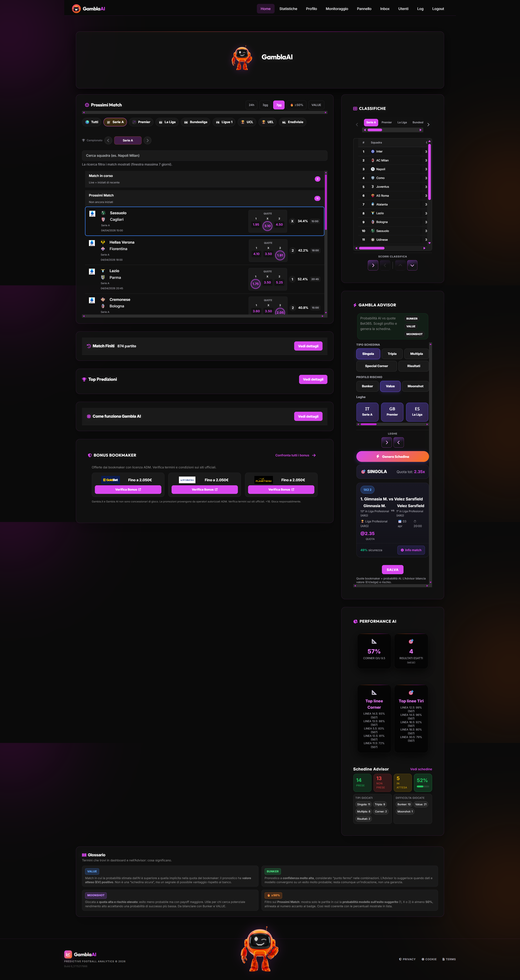Click the trophy icon next to Top Predizioni

pos(84,379)
